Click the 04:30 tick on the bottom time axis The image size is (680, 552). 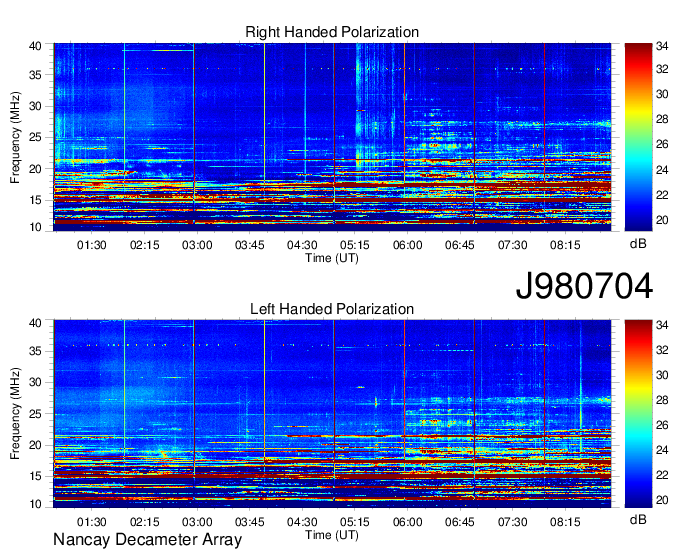point(302,522)
